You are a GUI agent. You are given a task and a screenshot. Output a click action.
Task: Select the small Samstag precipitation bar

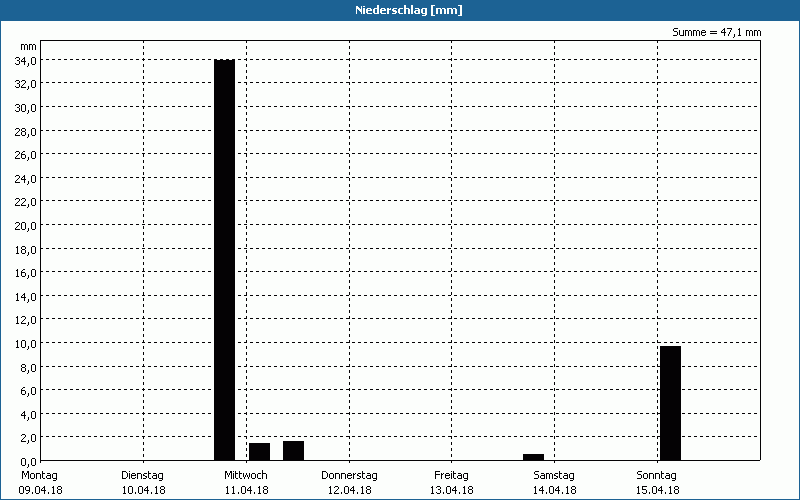[x=534, y=457]
